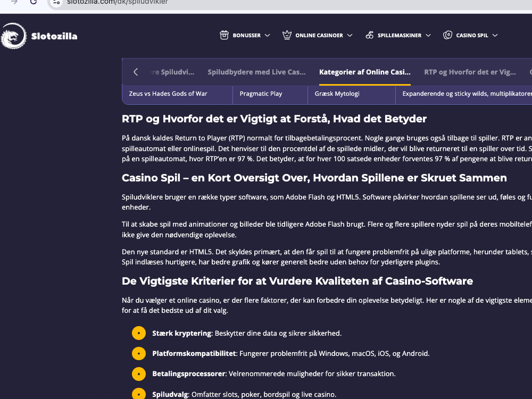Click the site info icon in address bar
The width and height of the screenshot is (532, 399).
pos(56,2)
